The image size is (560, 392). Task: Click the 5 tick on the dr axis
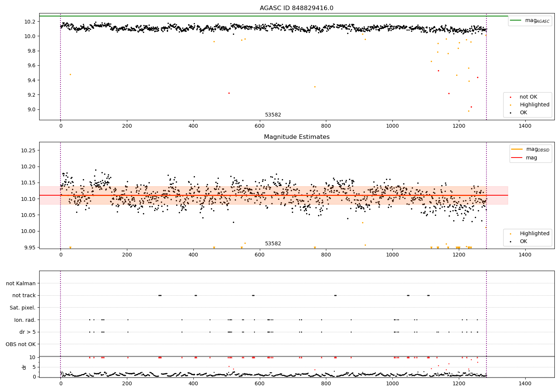click(34, 367)
